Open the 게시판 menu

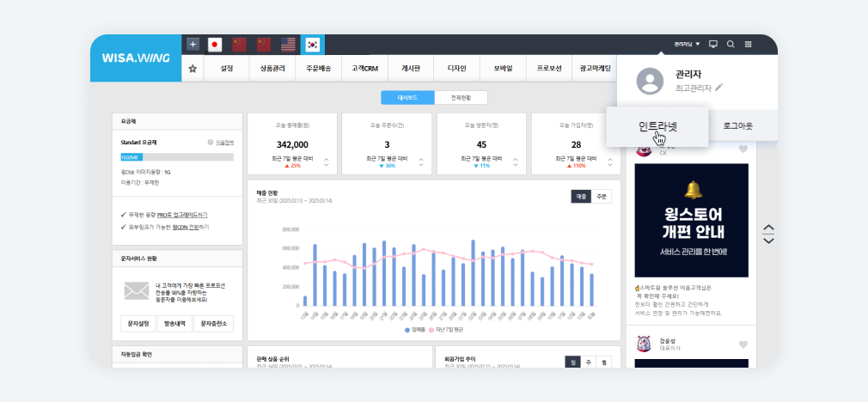pyautogui.click(x=411, y=69)
